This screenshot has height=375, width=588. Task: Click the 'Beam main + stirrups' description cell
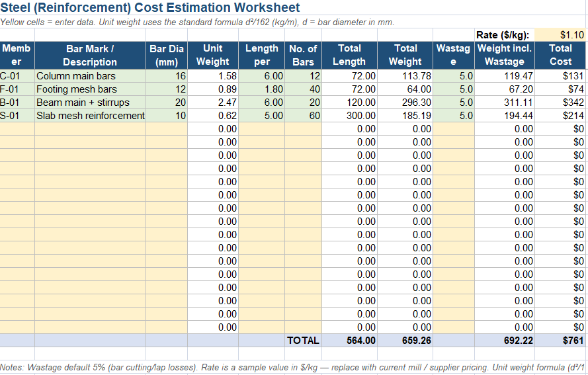(x=90, y=103)
